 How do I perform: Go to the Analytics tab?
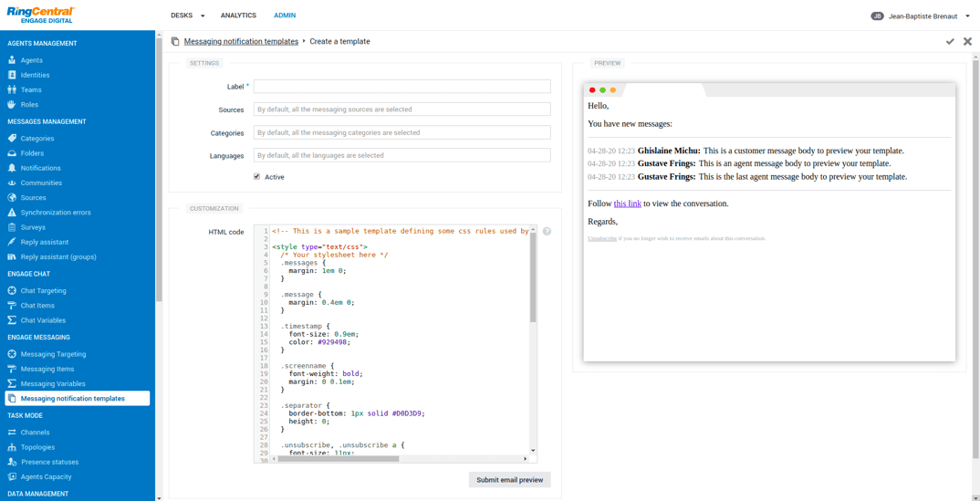point(238,16)
